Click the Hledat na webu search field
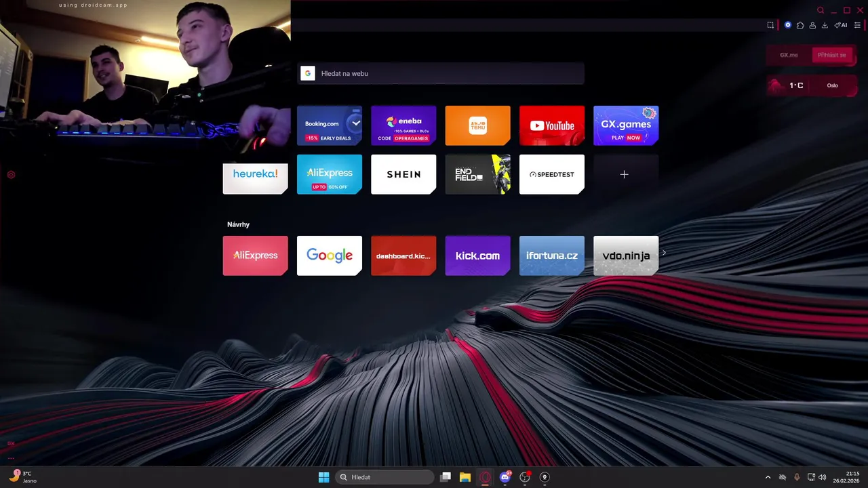 pos(441,73)
